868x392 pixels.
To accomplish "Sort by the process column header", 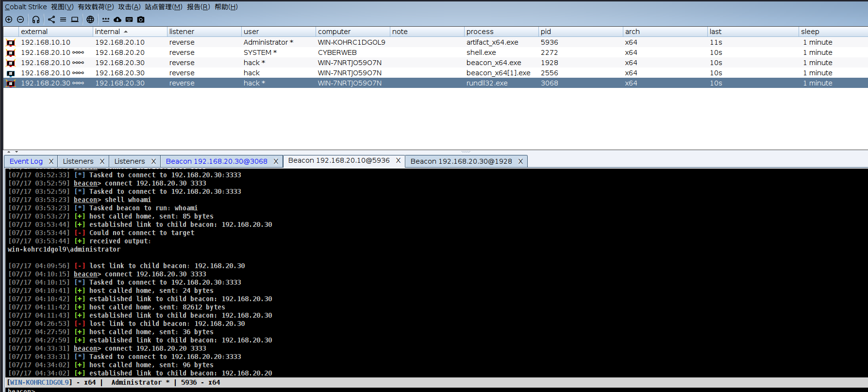I will point(501,32).
